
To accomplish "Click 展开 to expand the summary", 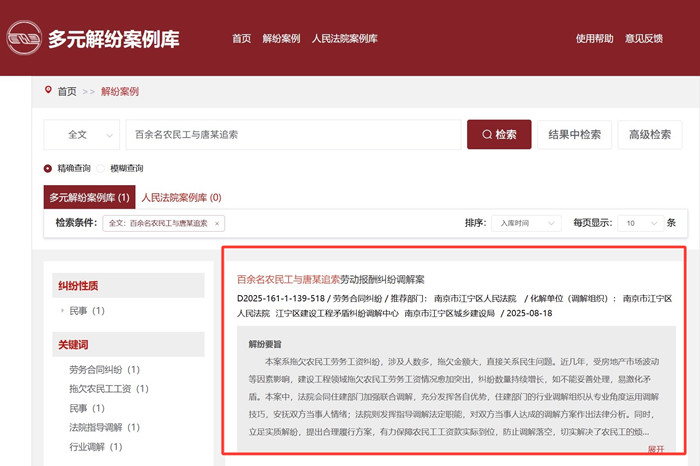I will [x=655, y=449].
